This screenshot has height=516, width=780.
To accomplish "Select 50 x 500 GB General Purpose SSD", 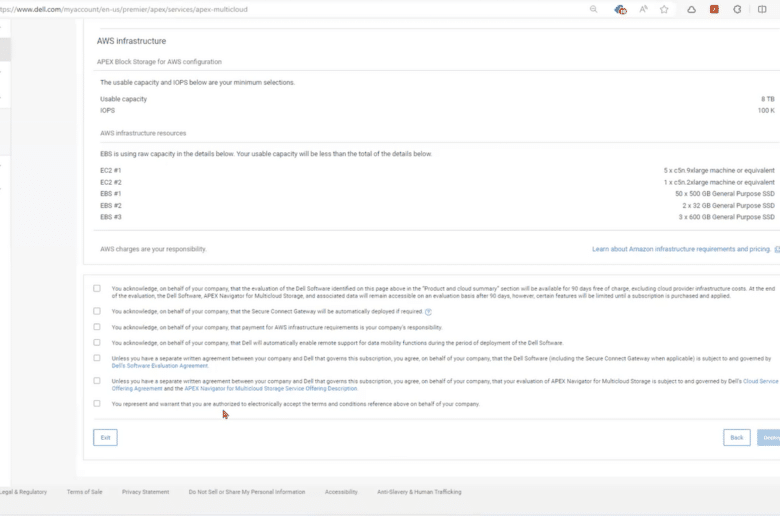I will (725, 194).
